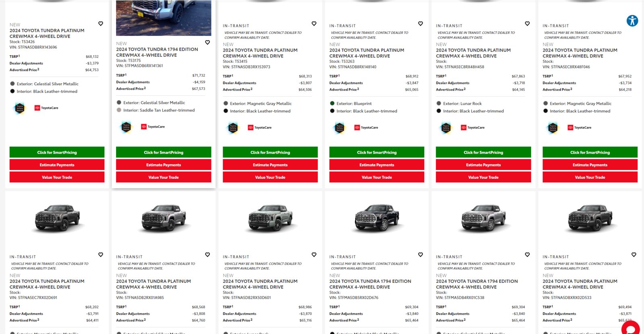Open Tundra Platinum title for stock T53426
This screenshot has width=644, height=334.
click(x=47, y=33)
